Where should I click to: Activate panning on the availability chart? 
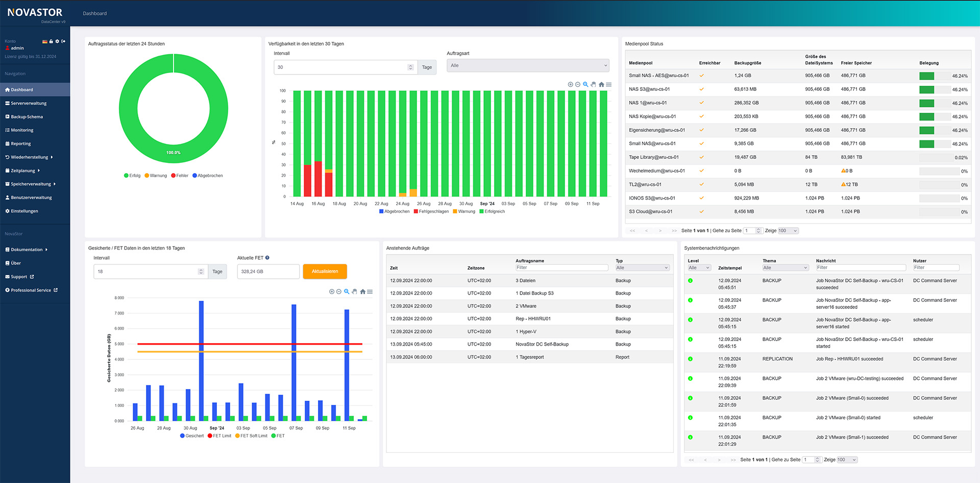[x=594, y=84]
